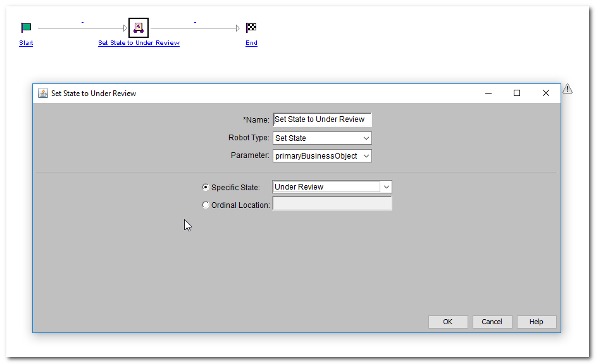Viewport: 596px width, 364px height.
Task: Click arrowhead connector pointing to End flag
Action: [238, 28]
